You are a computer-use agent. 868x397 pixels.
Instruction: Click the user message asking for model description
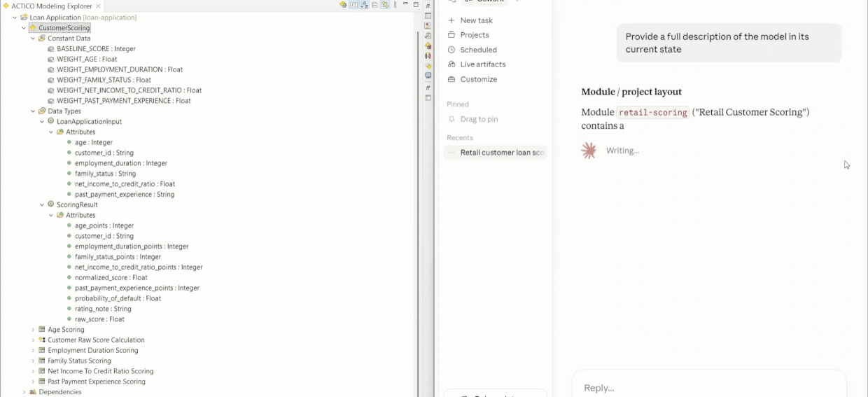click(x=729, y=43)
